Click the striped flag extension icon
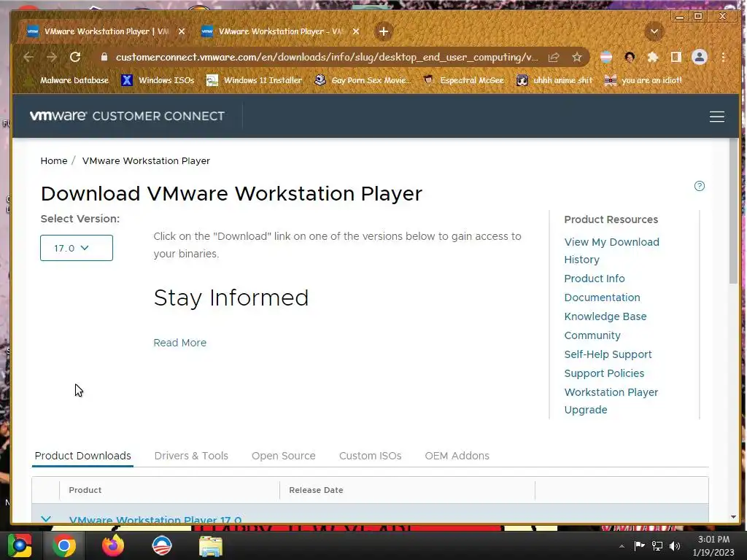The image size is (747, 560). tap(606, 57)
